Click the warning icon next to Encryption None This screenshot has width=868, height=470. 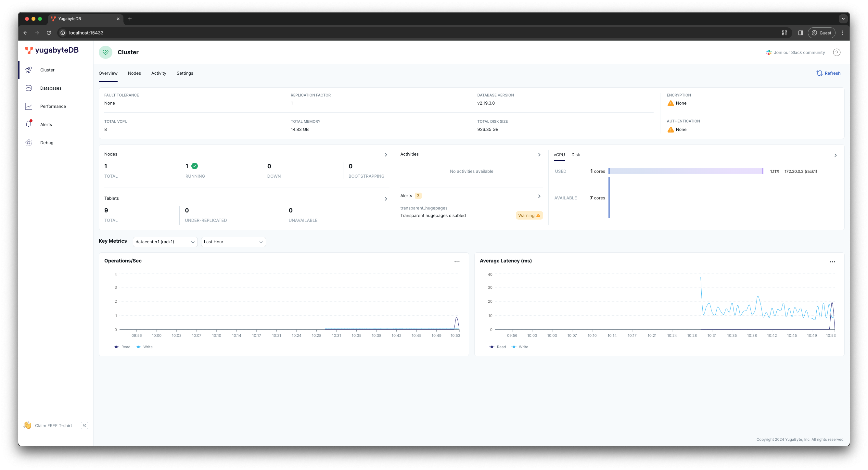[671, 102]
